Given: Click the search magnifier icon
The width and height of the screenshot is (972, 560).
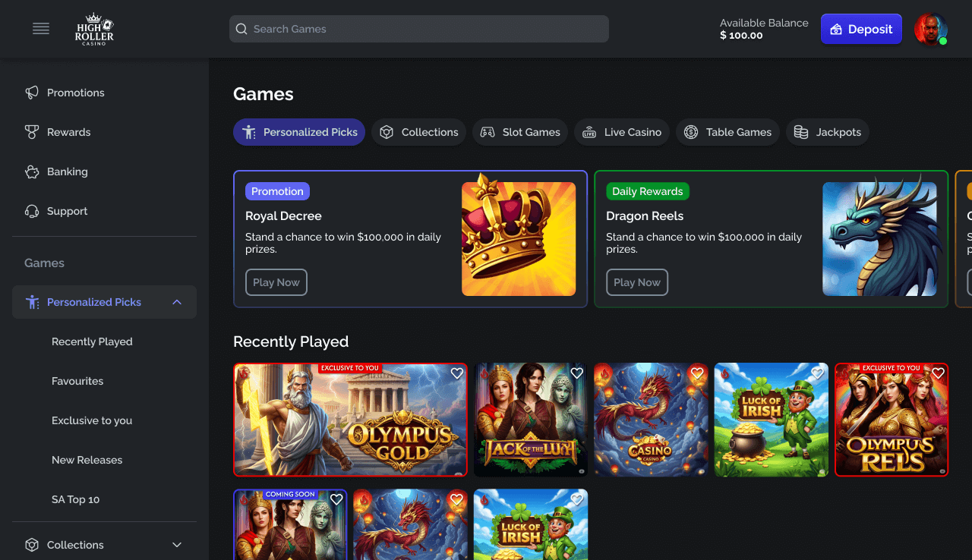Looking at the screenshot, I should [241, 29].
